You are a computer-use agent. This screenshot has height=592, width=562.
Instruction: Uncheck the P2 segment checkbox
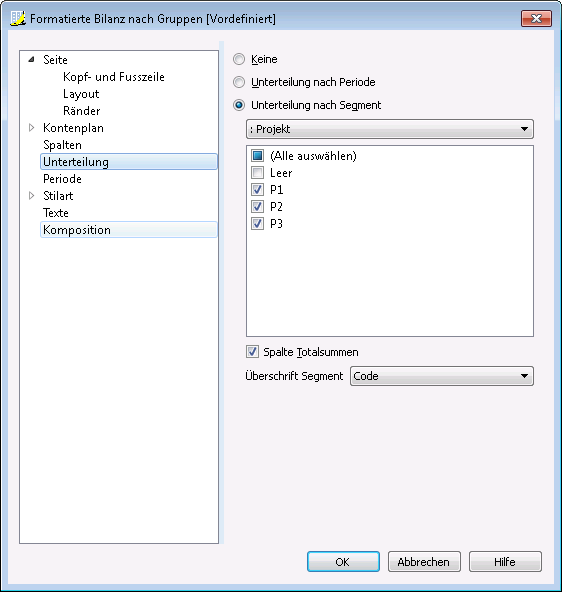257,207
